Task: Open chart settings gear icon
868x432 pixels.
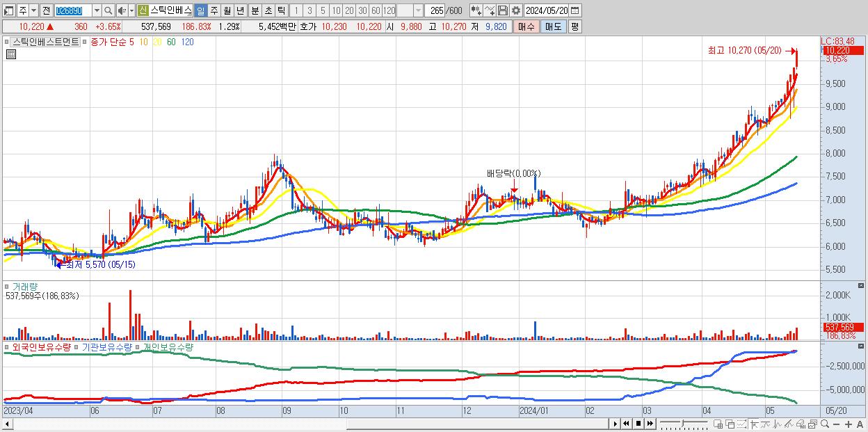Action: pos(515,10)
